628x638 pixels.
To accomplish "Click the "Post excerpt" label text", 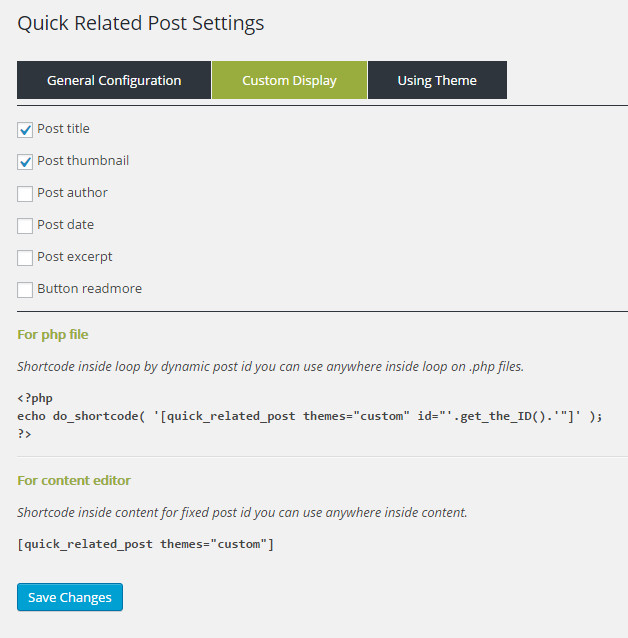I will click(x=75, y=257).
